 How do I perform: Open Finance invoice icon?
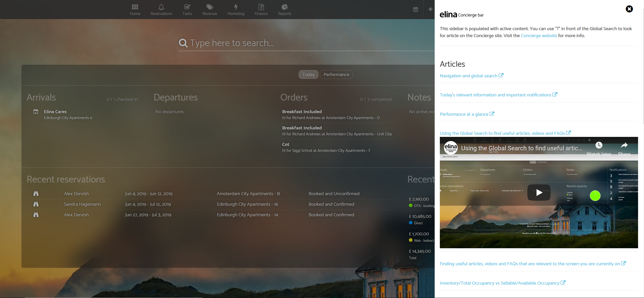(261, 7)
